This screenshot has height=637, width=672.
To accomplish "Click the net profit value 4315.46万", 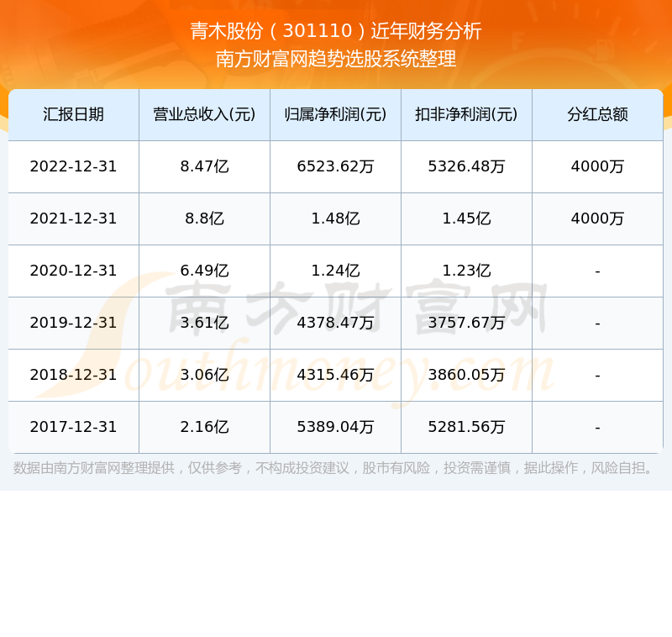I will pyautogui.click(x=335, y=376).
